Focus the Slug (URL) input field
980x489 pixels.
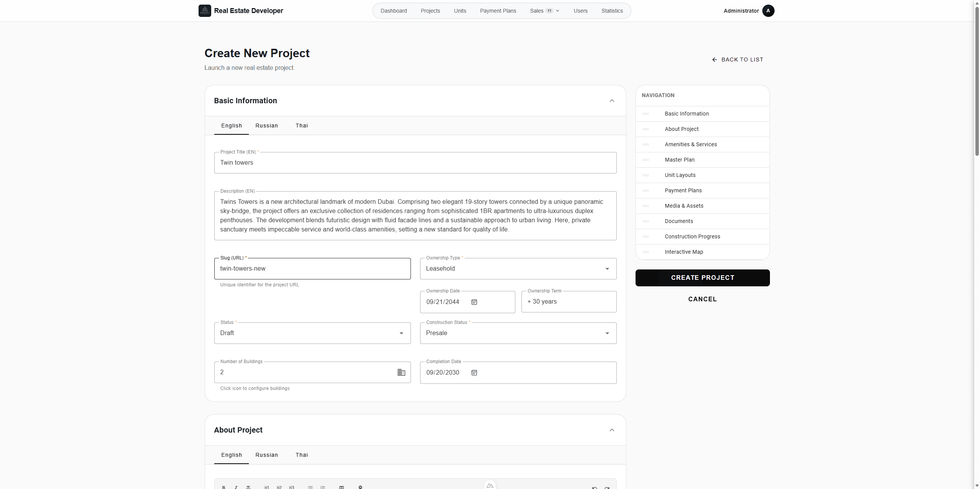point(312,269)
